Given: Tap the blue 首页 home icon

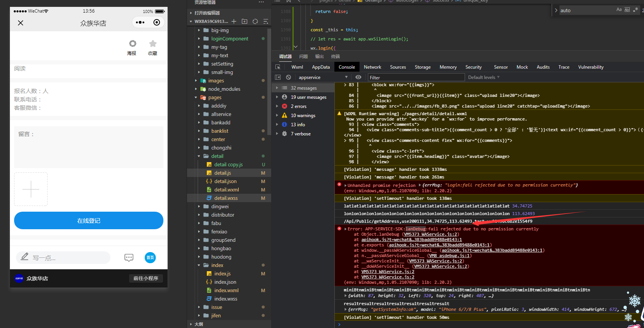Looking at the screenshot, I should click(x=150, y=257).
